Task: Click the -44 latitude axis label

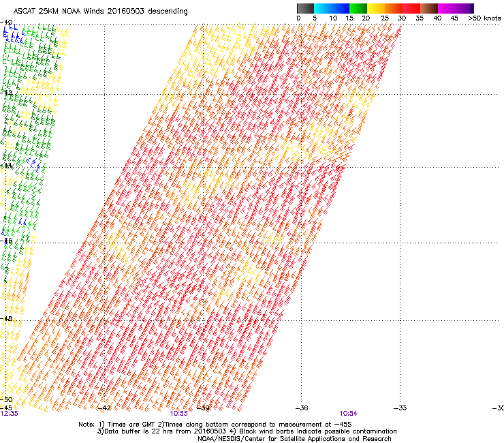Action: point(6,166)
